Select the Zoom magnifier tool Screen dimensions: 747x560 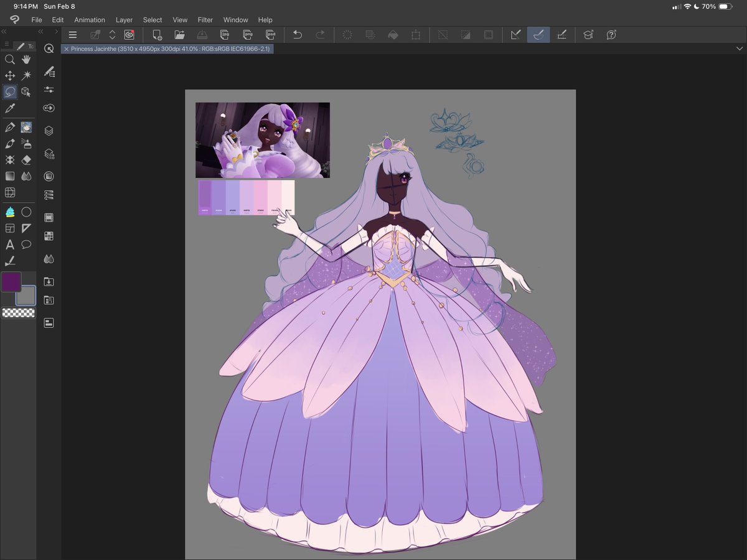click(10, 60)
